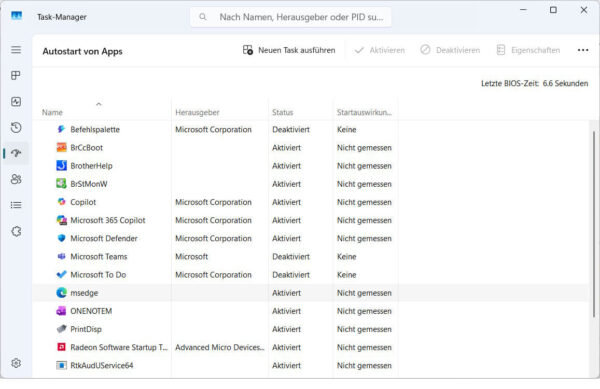Screen dimensions: 600x389
Task: Toggle sort direction arrow above Name
Action: point(99,104)
